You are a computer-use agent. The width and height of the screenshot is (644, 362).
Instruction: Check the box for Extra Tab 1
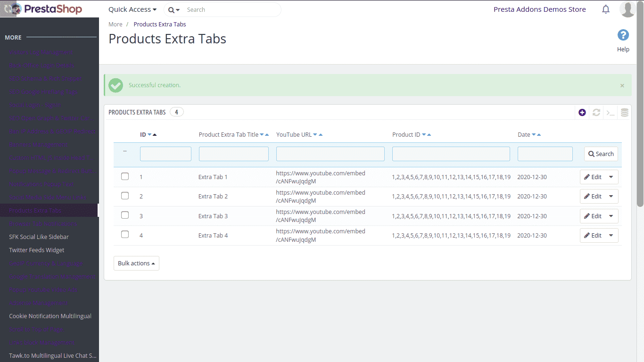click(125, 177)
